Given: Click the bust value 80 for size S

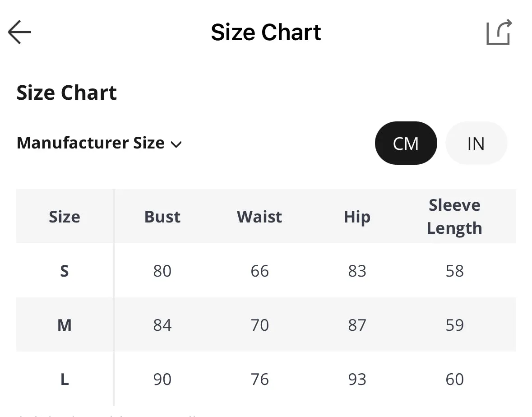Looking at the screenshot, I should pyautogui.click(x=162, y=271).
